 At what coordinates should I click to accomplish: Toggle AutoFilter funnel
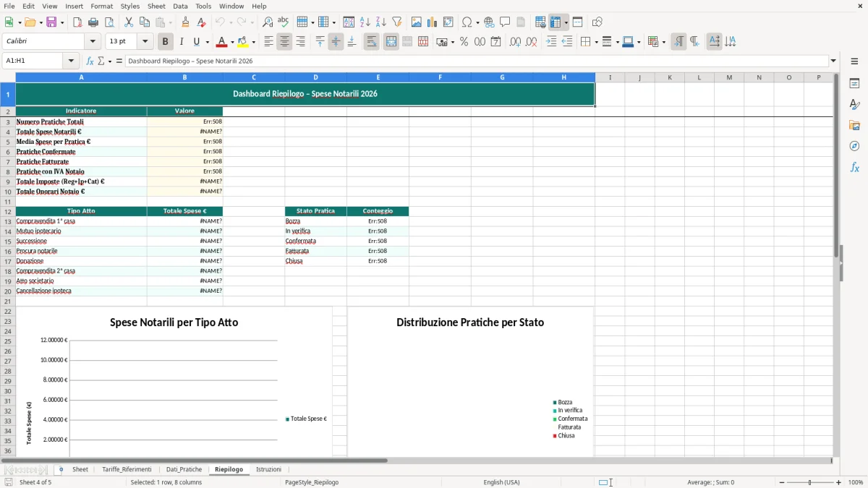(397, 22)
